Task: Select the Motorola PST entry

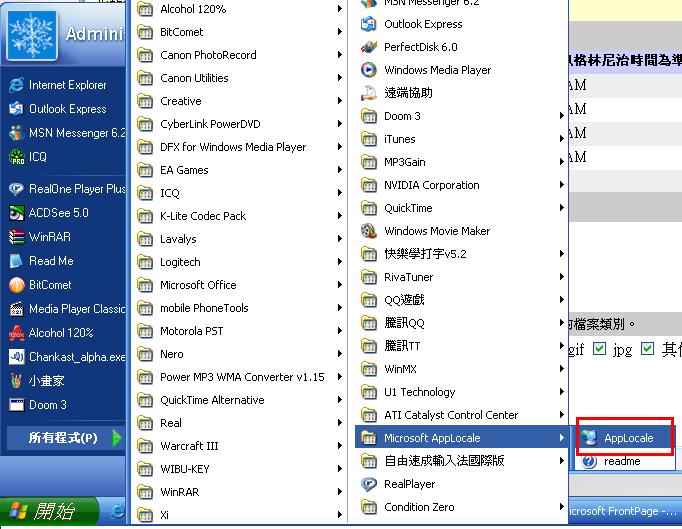Action: [x=239, y=331]
